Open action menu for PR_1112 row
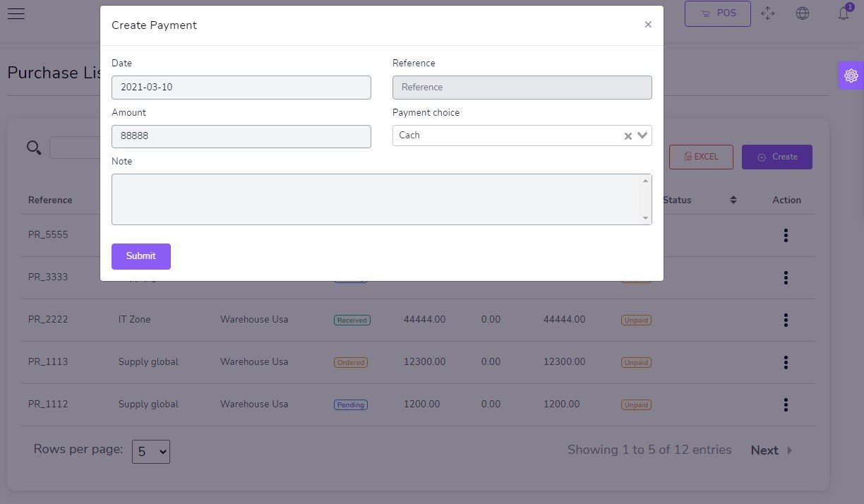The height and width of the screenshot is (504, 864). 786,405
